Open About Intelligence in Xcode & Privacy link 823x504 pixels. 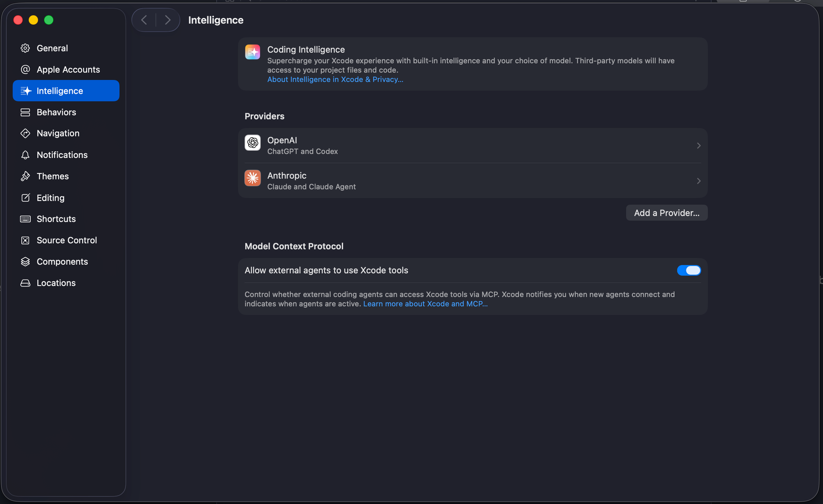[x=335, y=80]
